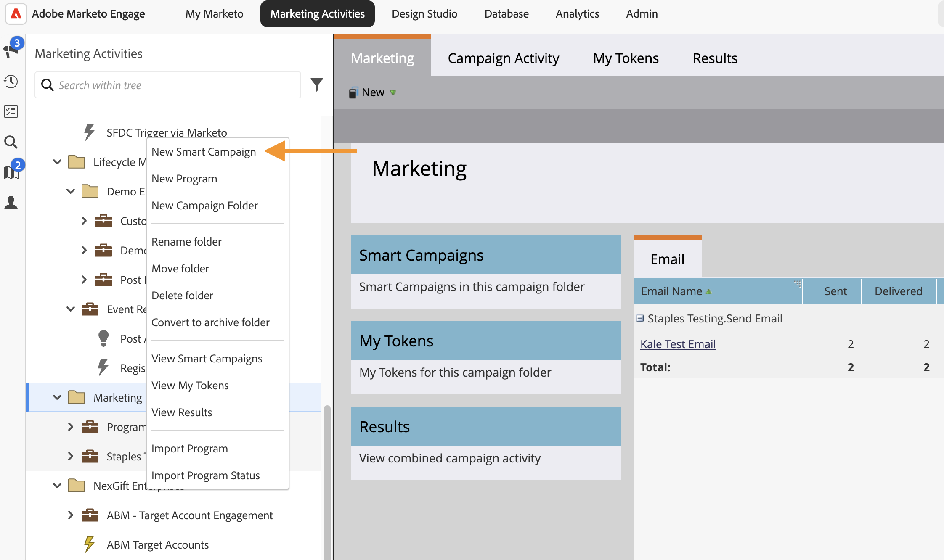The image size is (944, 560).
Task: Collapse the Staples Testing.Send Email group
Action: click(640, 319)
